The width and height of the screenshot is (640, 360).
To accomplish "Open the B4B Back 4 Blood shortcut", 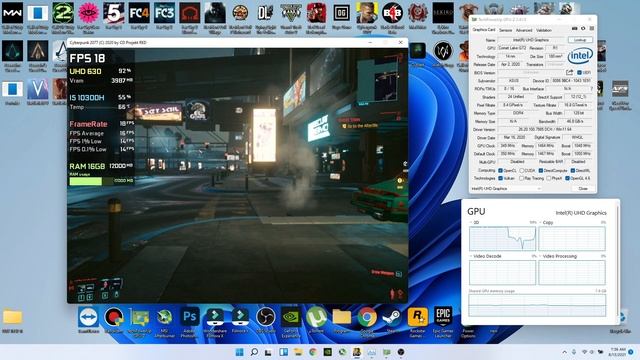I will coord(392,13).
